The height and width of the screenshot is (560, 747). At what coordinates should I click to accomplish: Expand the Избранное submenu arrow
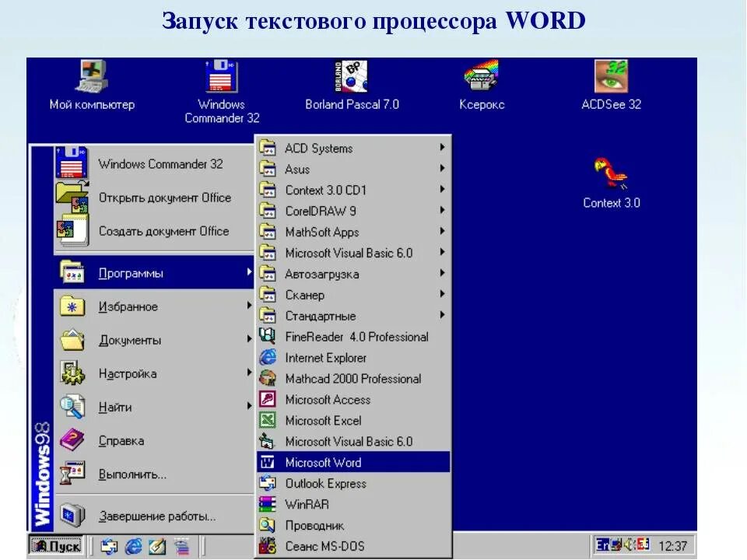point(249,306)
